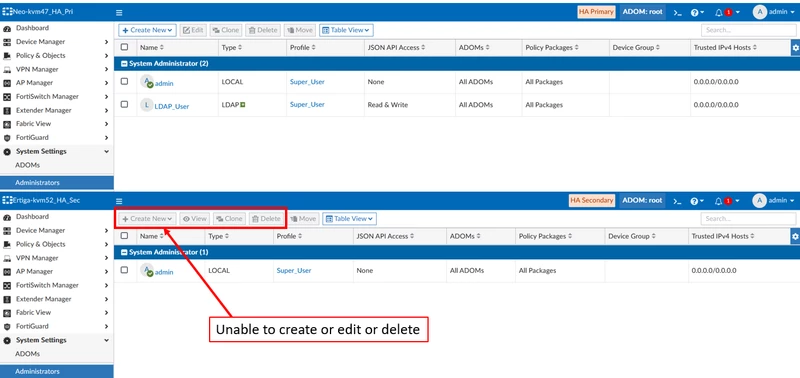
Task: Toggle select-all checkbox in HA Primary table header
Action: tap(124, 47)
